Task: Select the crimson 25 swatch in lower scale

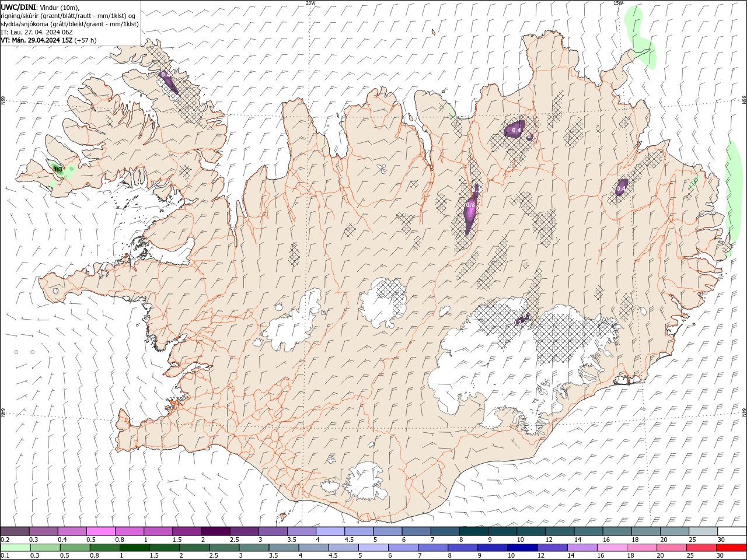Action: [701, 548]
